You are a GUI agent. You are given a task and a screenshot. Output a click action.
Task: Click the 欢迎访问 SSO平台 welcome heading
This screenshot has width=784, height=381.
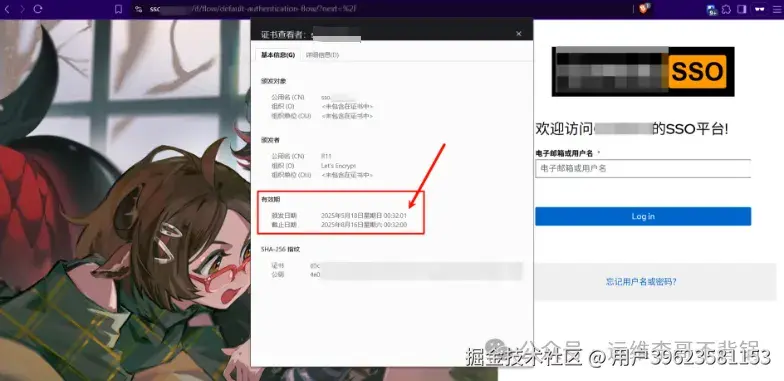632,129
